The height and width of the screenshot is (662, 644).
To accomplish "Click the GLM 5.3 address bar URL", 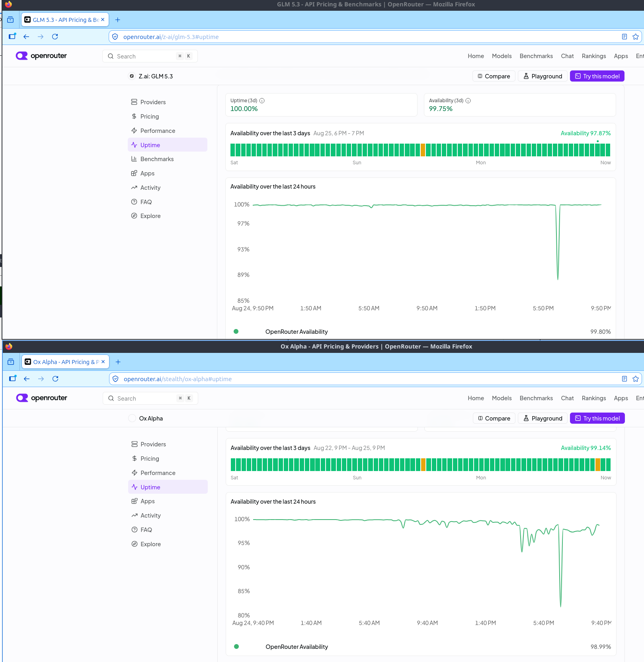I will 171,37.
